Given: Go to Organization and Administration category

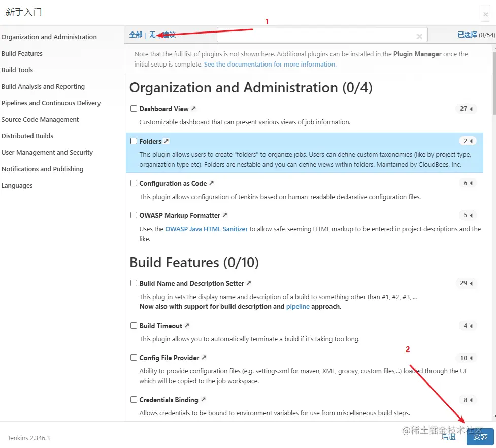Looking at the screenshot, I should [x=49, y=37].
